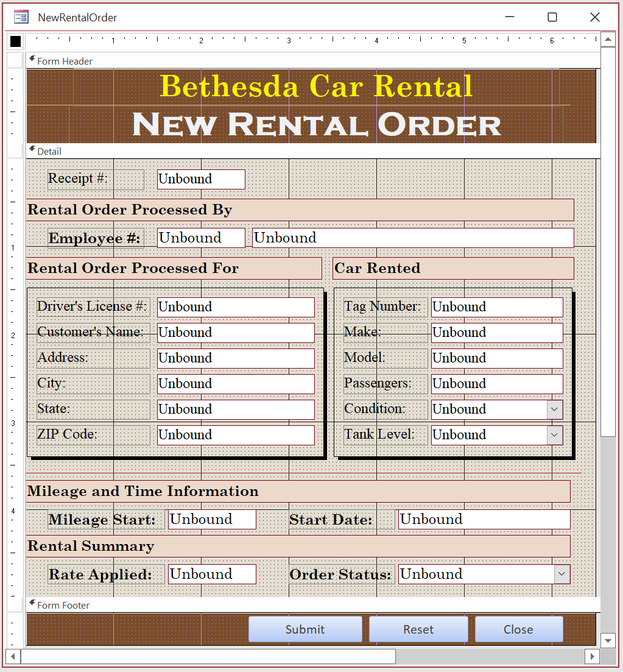Image resolution: width=623 pixels, height=672 pixels.
Task: Select the Employee # unbound text box
Action: click(201, 237)
